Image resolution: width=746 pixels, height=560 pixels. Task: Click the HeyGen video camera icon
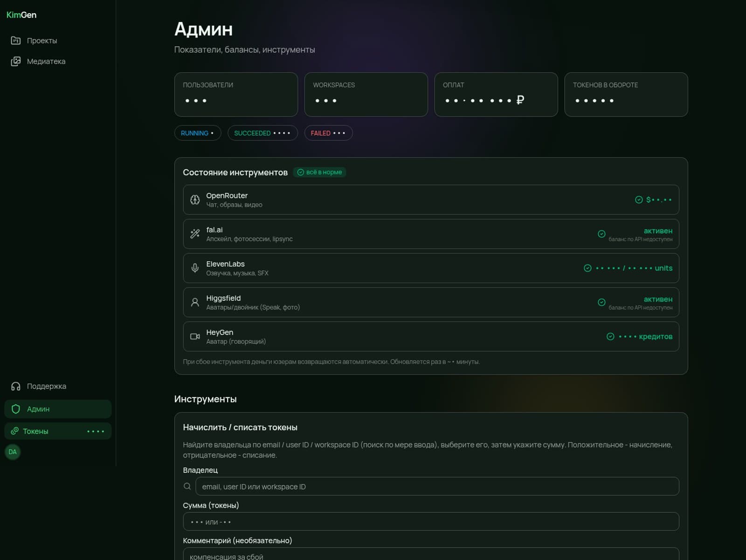click(195, 336)
